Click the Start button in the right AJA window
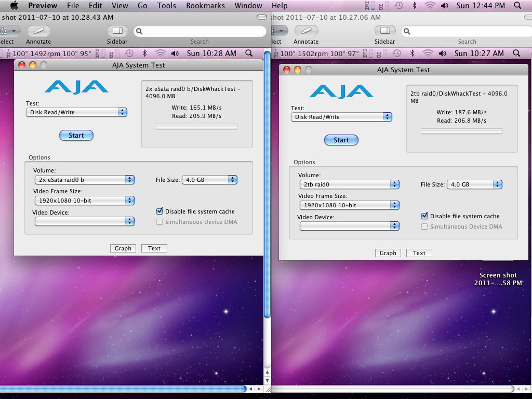 tap(341, 140)
